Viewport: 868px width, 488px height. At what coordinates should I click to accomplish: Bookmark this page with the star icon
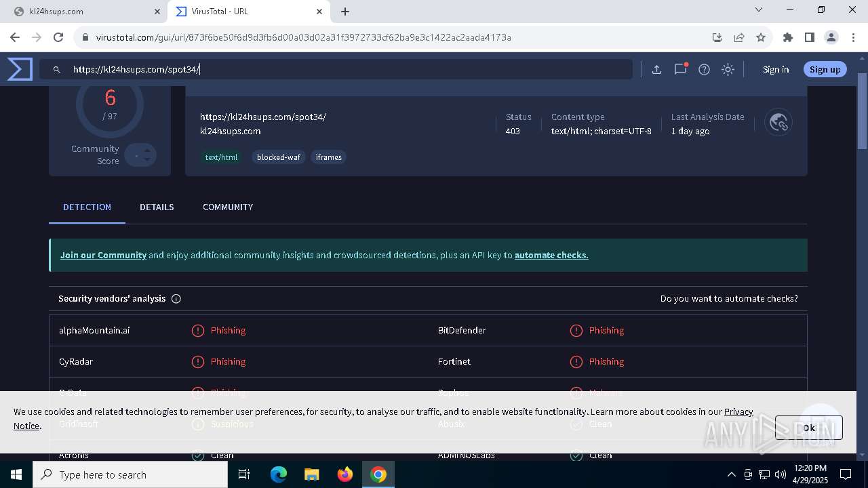click(x=761, y=37)
